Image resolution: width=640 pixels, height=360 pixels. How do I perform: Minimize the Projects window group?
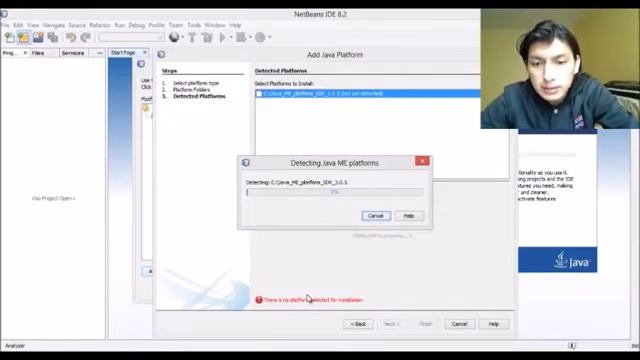[100, 53]
